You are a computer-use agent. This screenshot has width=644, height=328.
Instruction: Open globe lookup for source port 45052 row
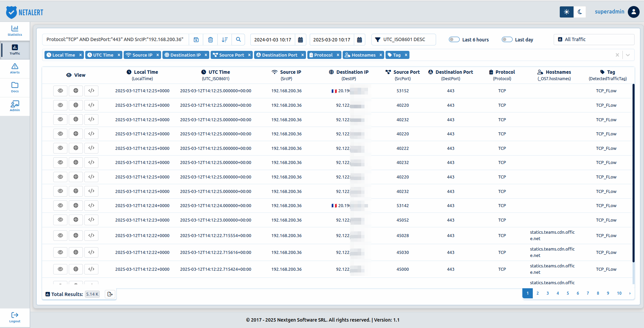pos(76,220)
